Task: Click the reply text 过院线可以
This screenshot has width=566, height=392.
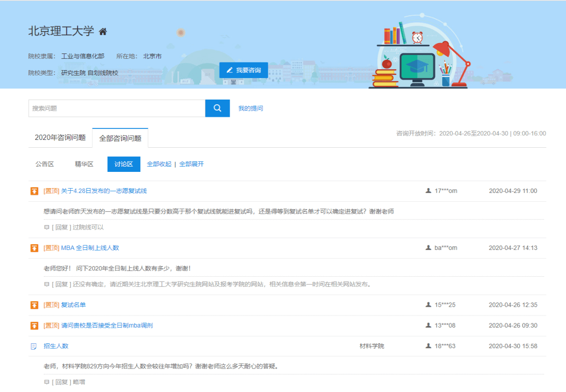Action: (88, 227)
